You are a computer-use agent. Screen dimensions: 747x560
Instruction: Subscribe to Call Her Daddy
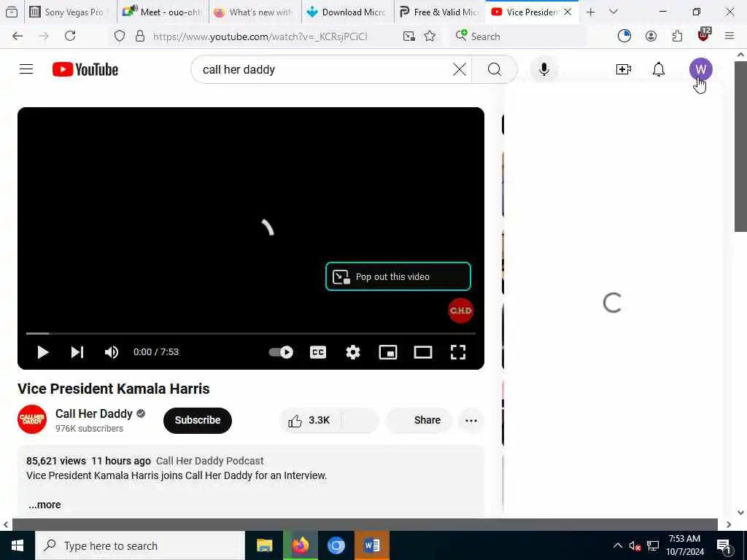(x=197, y=420)
